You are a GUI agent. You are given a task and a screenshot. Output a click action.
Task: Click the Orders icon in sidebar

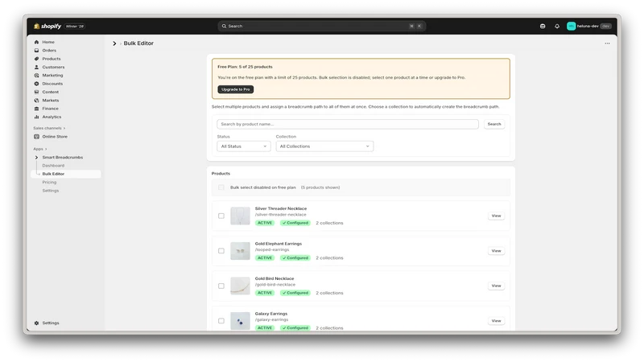coord(36,51)
